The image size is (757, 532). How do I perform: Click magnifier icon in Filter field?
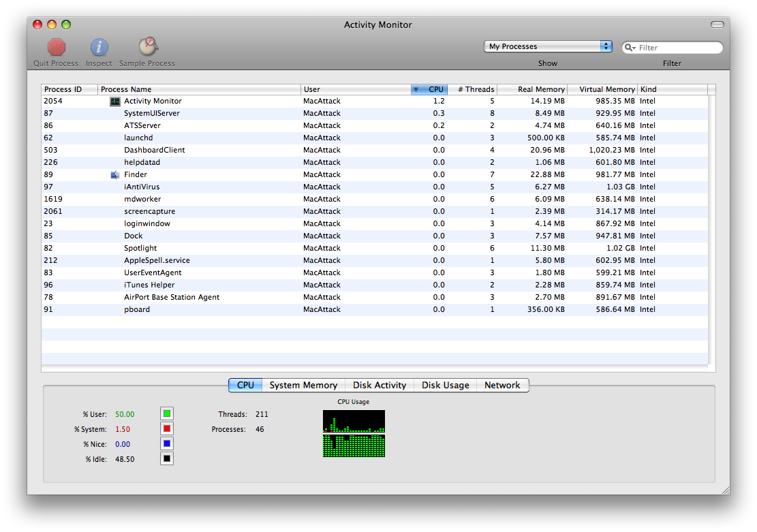pos(630,47)
